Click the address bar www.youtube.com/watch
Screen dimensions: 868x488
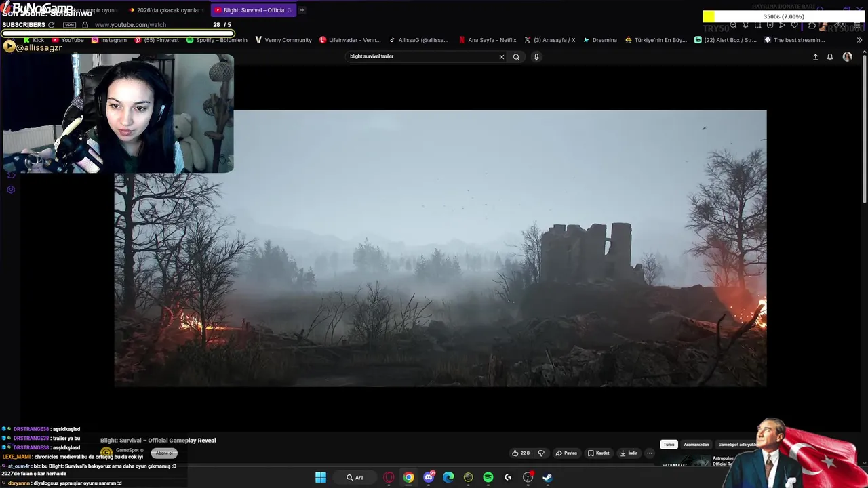[130, 25]
